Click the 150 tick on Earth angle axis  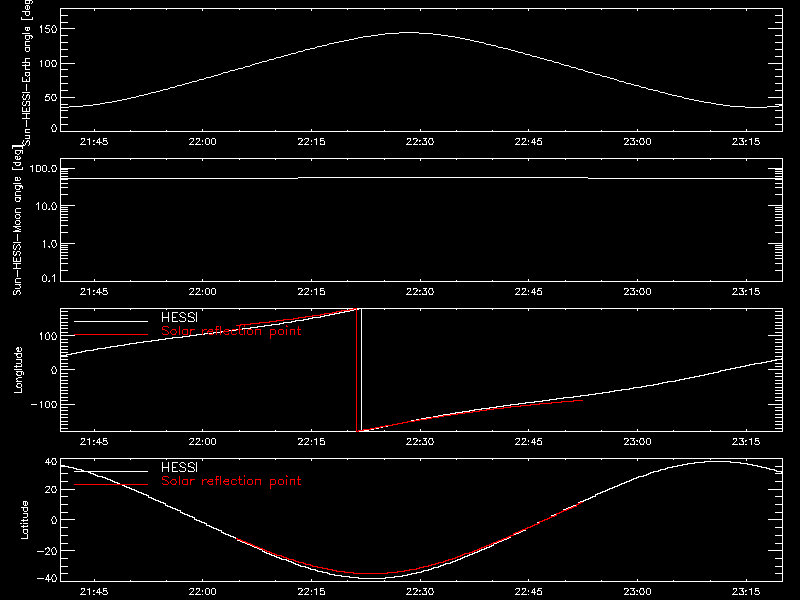click(47, 29)
